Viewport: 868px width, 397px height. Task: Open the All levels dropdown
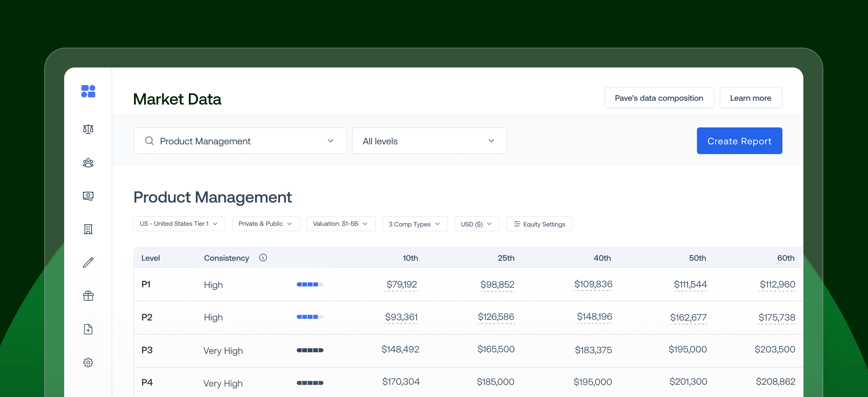click(429, 141)
